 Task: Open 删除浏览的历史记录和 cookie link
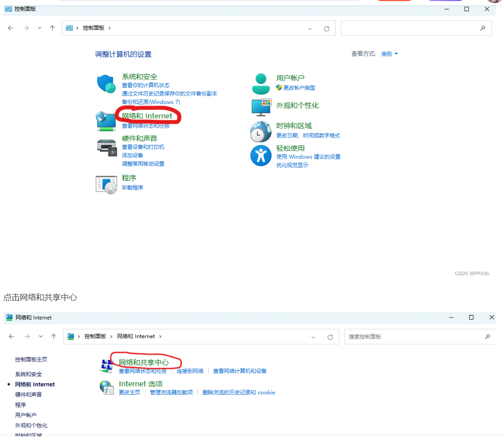click(239, 392)
